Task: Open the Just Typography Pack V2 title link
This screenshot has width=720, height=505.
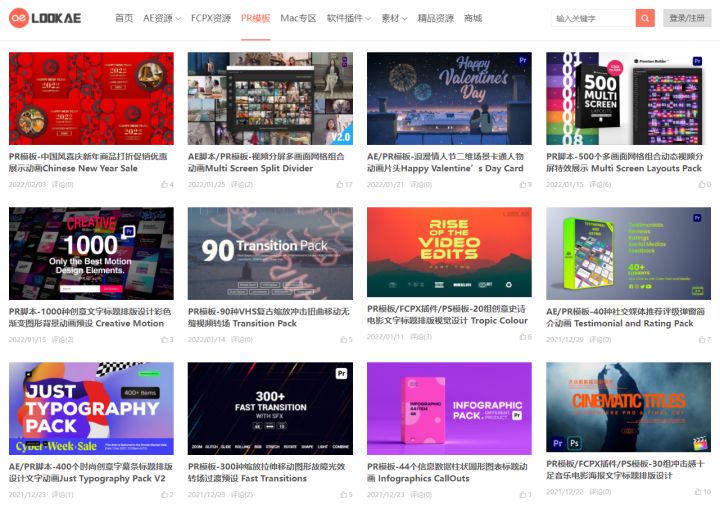Action: tap(88, 472)
